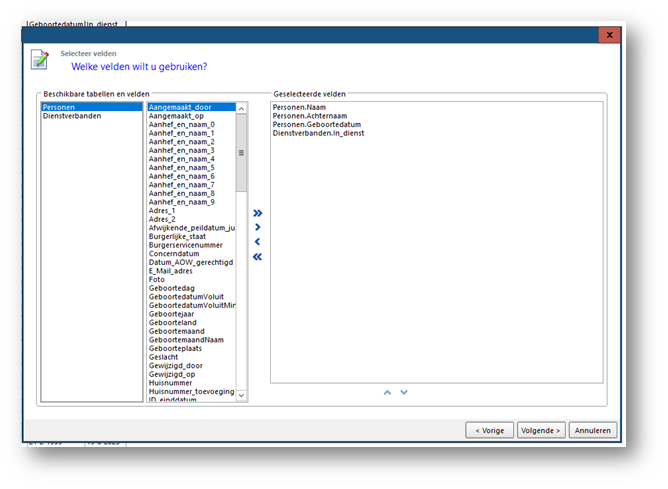Viewport: 668px width, 489px height.
Task: Select the Aanhef_en_naam_9 field
Action: [x=191, y=202]
